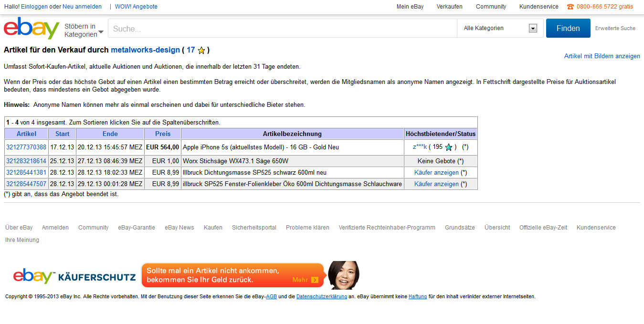Viewport: 644px width, 324px height.
Task: Open Ihre Meinung footer link
Action: 22,240
